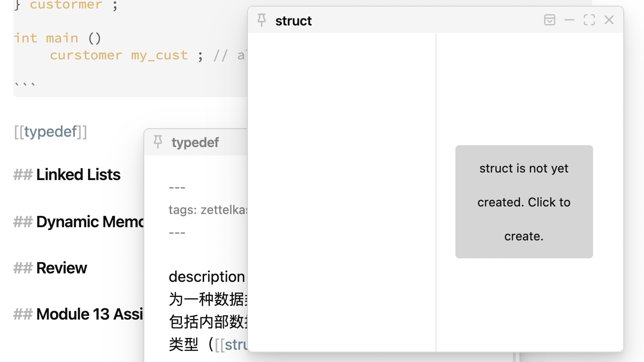Open the typedef wikilink in the note
Viewport: 644px width, 362px height.
point(50,132)
